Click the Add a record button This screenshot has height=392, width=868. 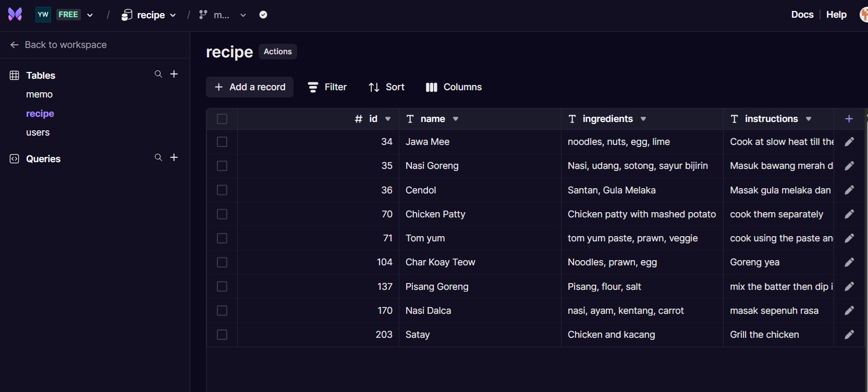pyautogui.click(x=250, y=87)
